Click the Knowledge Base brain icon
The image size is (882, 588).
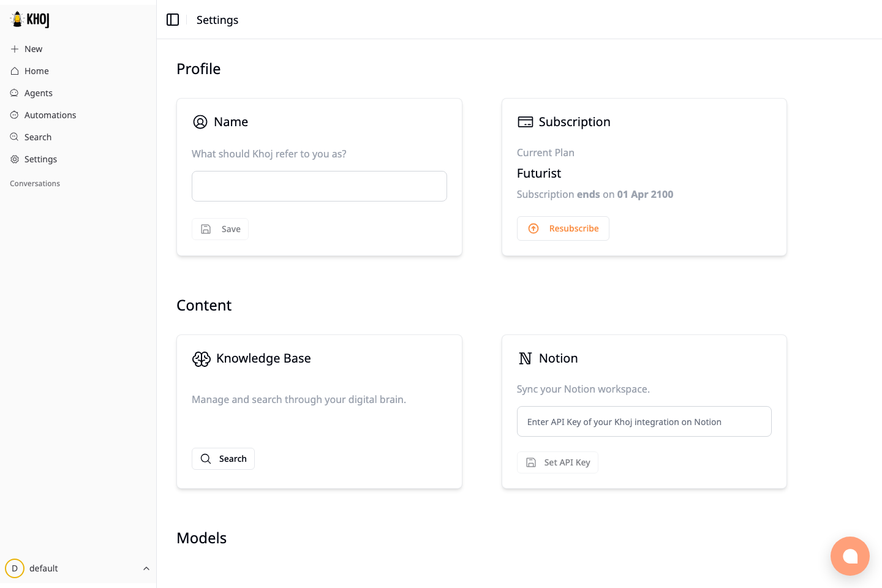tap(202, 359)
